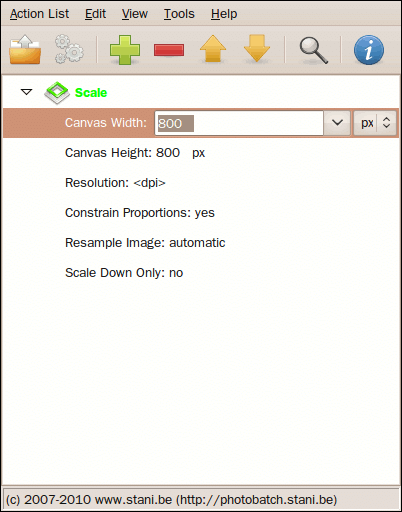Open the Canvas Width value dropdown arrow
This screenshot has width=402, height=512.
point(337,123)
